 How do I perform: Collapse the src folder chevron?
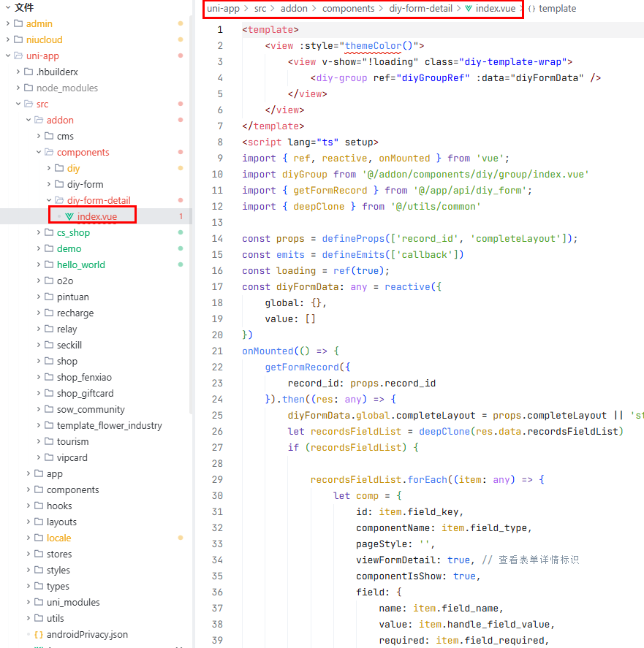tap(18, 104)
